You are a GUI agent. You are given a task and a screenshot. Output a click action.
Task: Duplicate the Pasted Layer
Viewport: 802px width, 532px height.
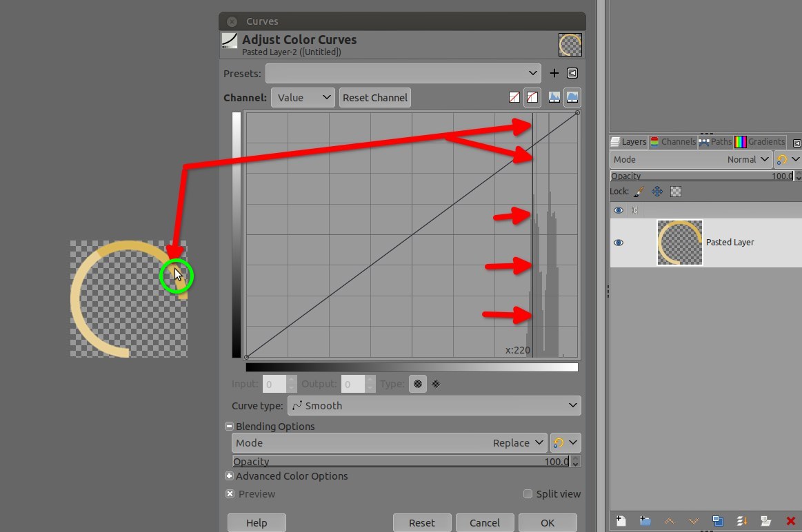point(718,521)
